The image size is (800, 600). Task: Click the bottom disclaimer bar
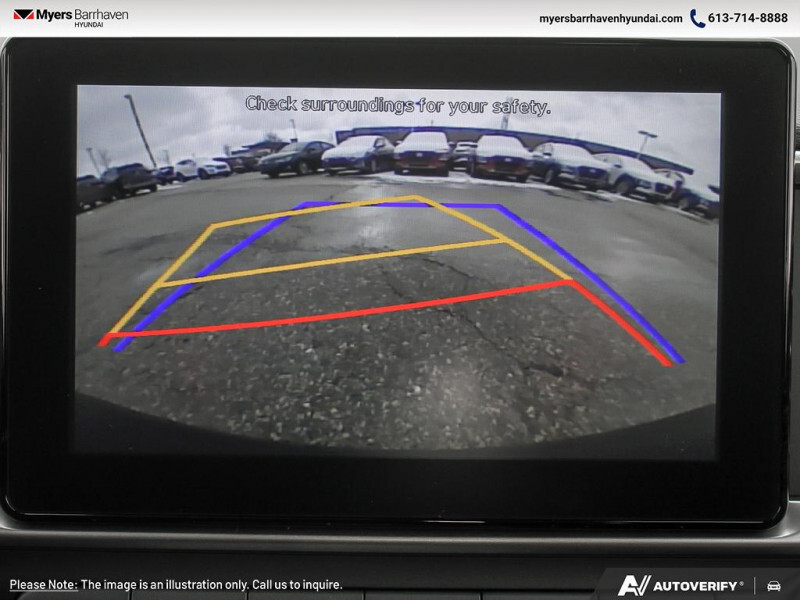point(400,582)
